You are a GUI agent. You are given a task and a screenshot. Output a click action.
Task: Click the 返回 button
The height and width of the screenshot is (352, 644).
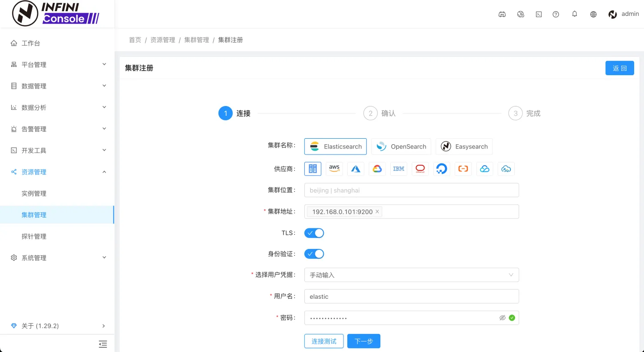[620, 68]
